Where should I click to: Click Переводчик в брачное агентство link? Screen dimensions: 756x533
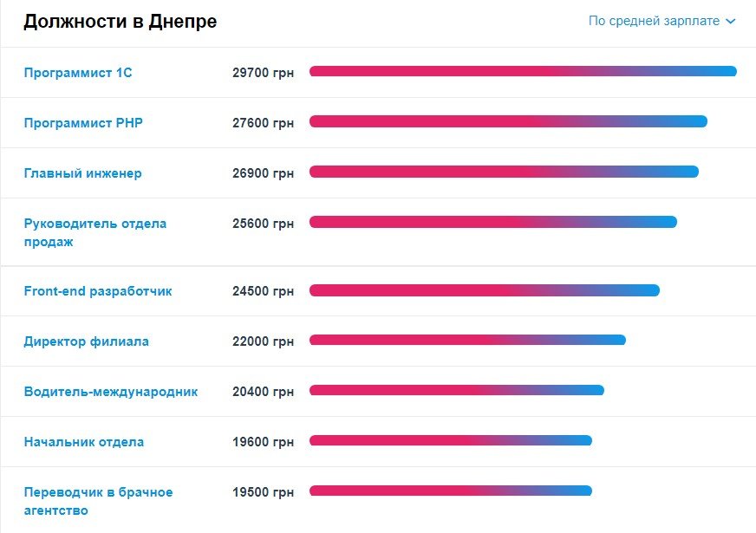pos(98,501)
